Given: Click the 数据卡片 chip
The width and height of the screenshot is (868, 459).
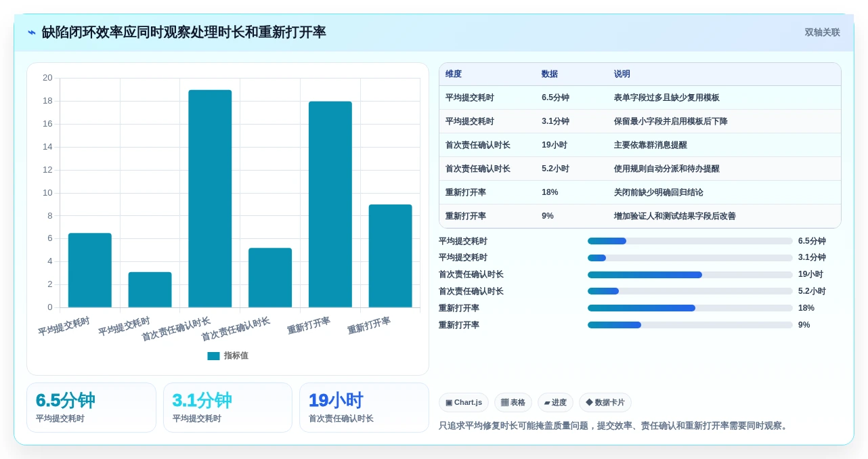Looking at the screenshot, I should click(605, 402).
